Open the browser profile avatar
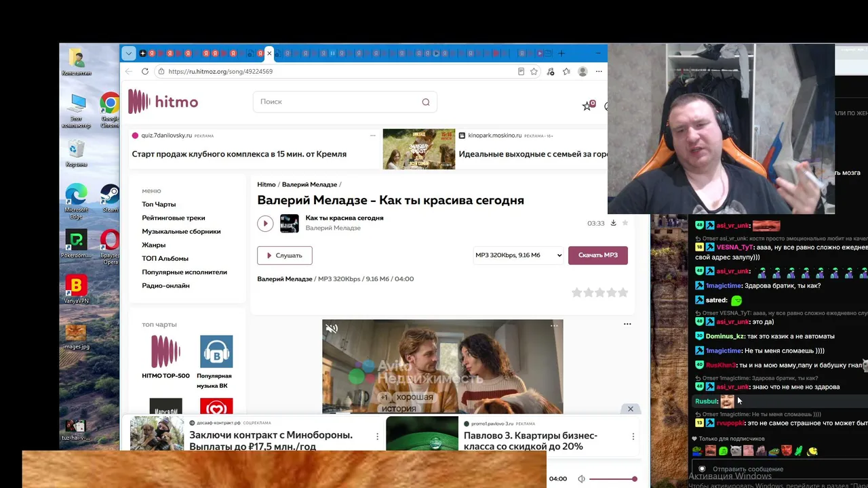 (583, 71)
